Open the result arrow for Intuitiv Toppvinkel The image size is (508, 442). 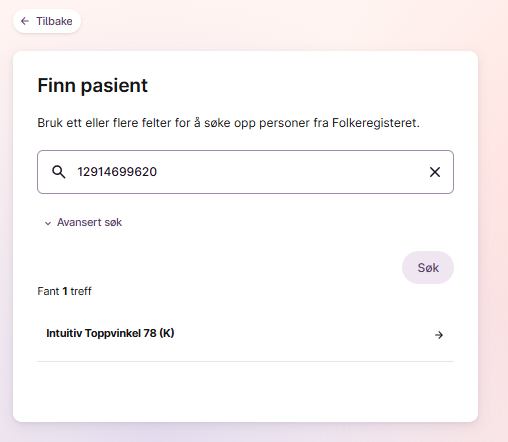click(439, 335)
